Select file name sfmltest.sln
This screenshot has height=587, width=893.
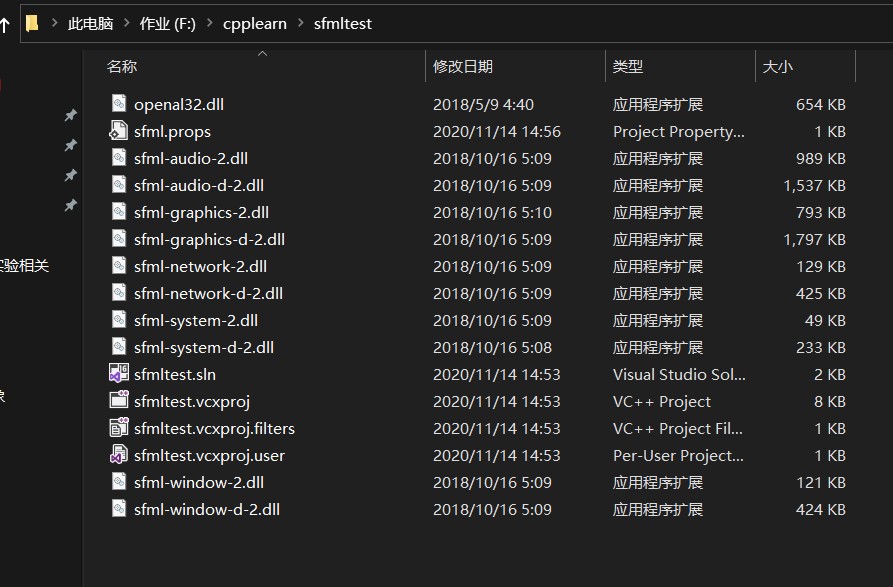click(x=175, y=375)
